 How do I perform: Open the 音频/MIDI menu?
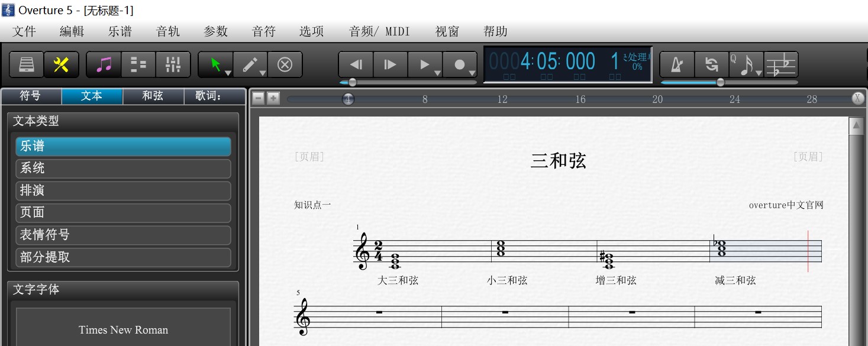[379, 31]
